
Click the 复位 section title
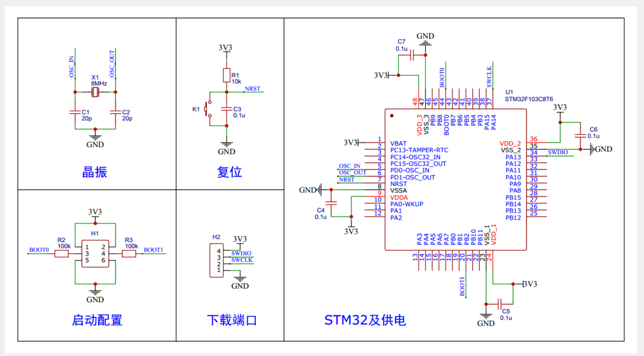tap(229, 172)
